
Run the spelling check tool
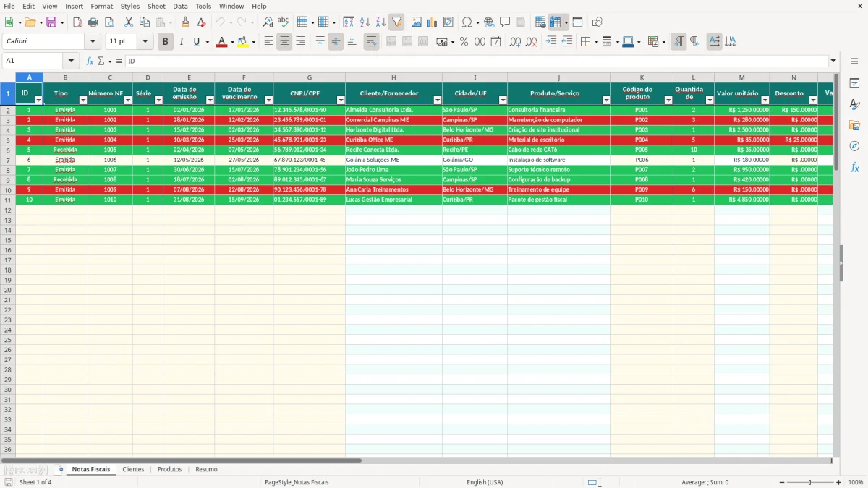click(284, 22)
